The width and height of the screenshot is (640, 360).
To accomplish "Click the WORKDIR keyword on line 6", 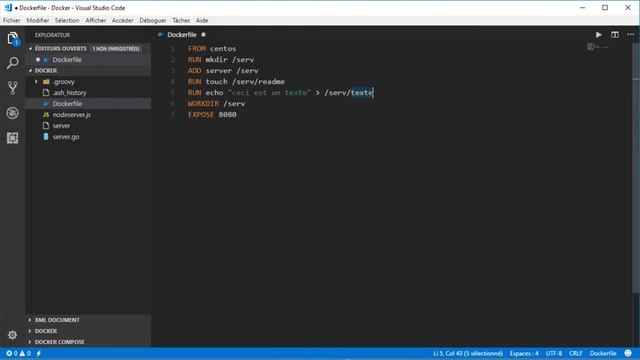I will click(x=203, y=104).
